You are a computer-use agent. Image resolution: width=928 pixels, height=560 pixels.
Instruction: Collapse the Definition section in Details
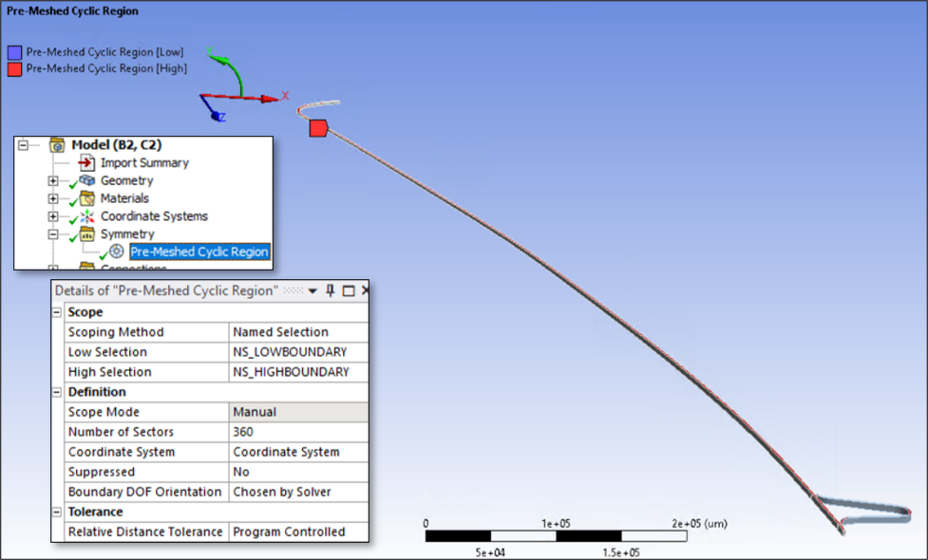[x=57, y=392]
